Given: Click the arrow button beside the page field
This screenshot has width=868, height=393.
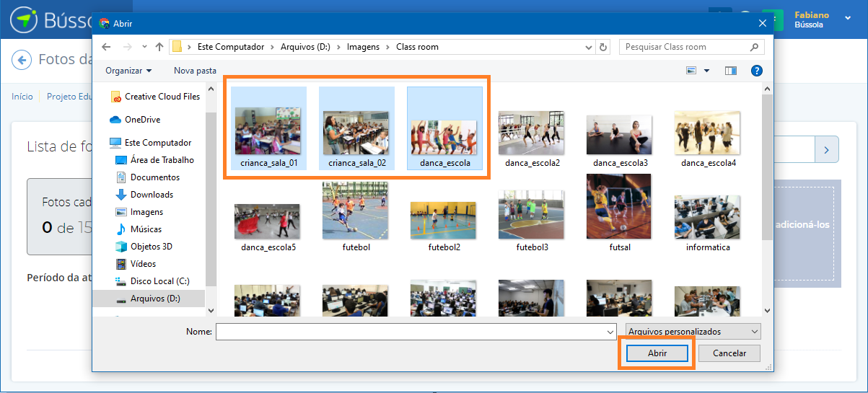Looking at the screenshot, I should click(x=826, y=150).
